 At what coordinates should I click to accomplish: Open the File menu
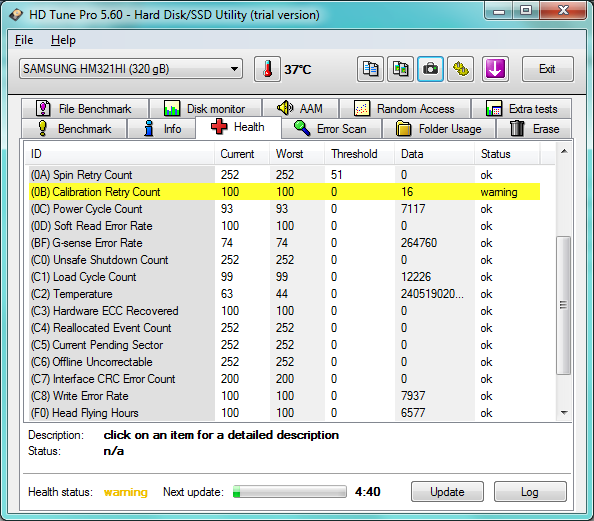pyautogui.click(x=24, y=40)
